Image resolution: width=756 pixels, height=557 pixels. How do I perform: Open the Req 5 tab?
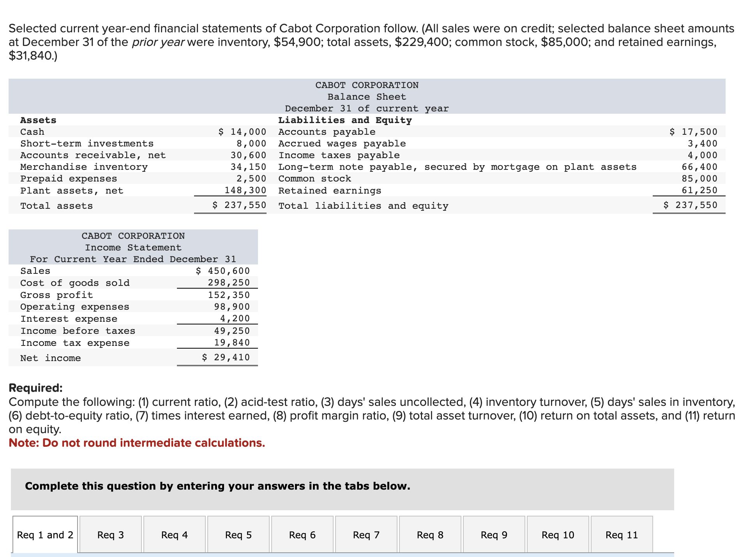tap(238, 535)
